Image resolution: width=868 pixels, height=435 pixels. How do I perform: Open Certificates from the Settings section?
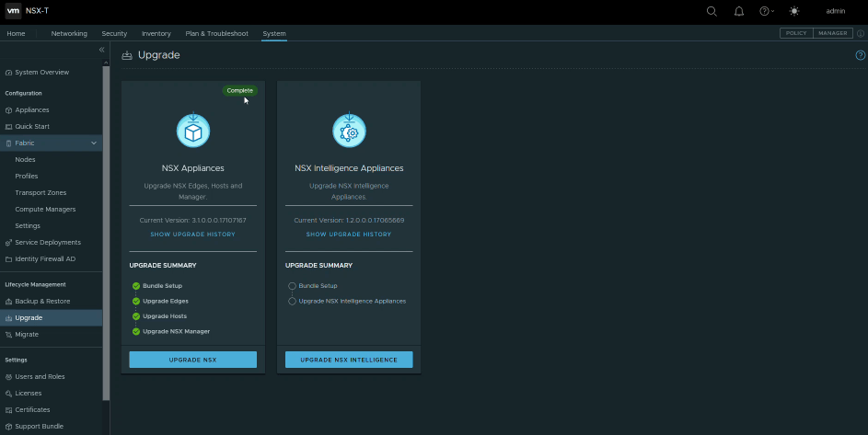pyautogui.click(x=33, y=409)
